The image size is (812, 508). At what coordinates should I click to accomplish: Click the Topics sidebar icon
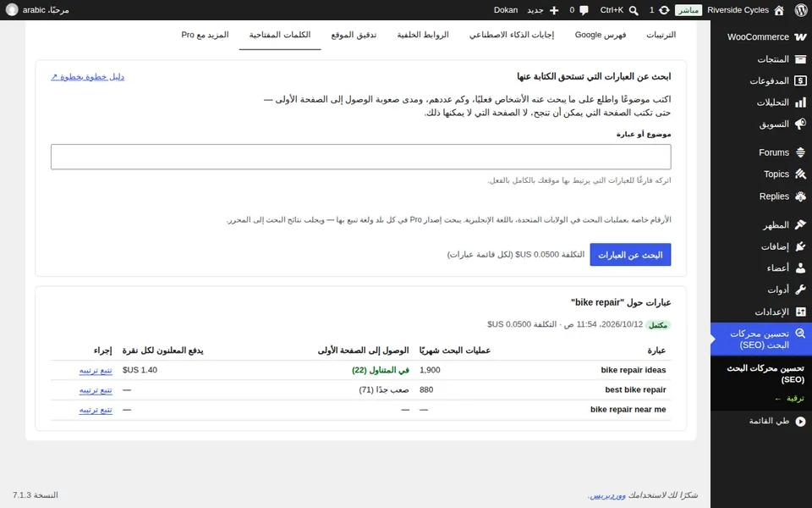click(801, 174)
